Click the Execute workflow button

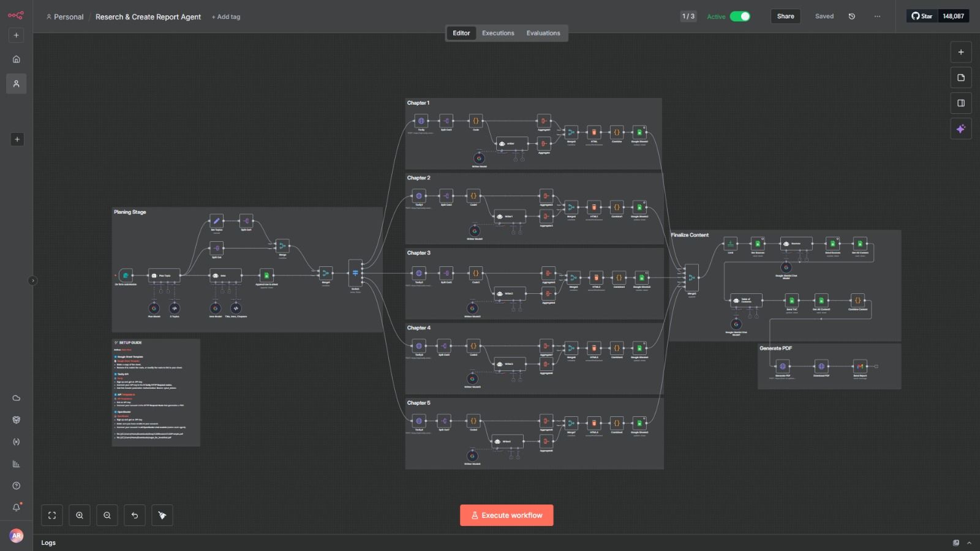point(507,515)
